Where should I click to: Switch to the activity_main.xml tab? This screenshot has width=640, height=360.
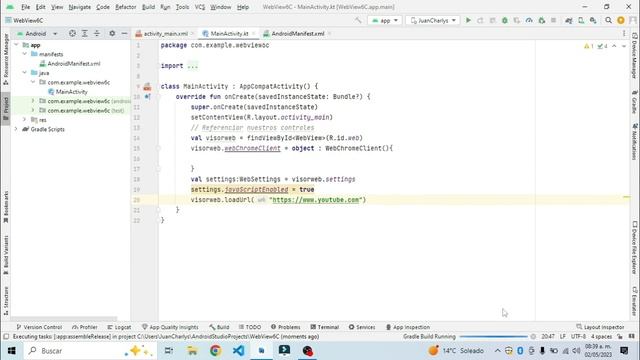point(165,33)
